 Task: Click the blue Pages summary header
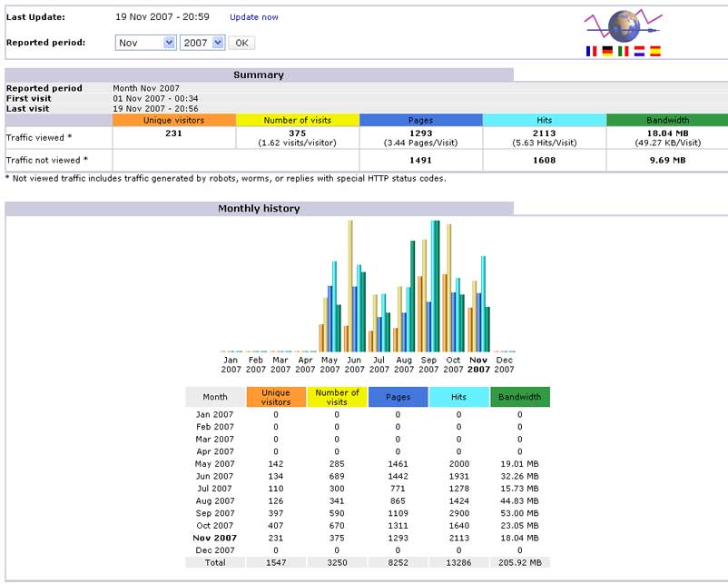coord(420,120)
